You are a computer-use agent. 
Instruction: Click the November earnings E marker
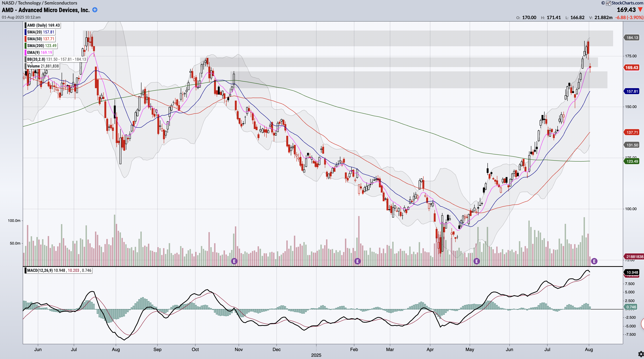[234, 261]
